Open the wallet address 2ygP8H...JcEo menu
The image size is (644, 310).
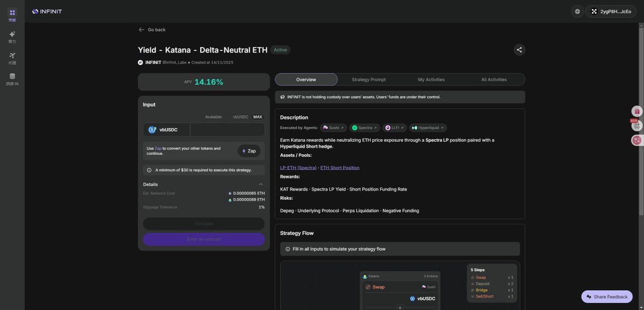611,11
